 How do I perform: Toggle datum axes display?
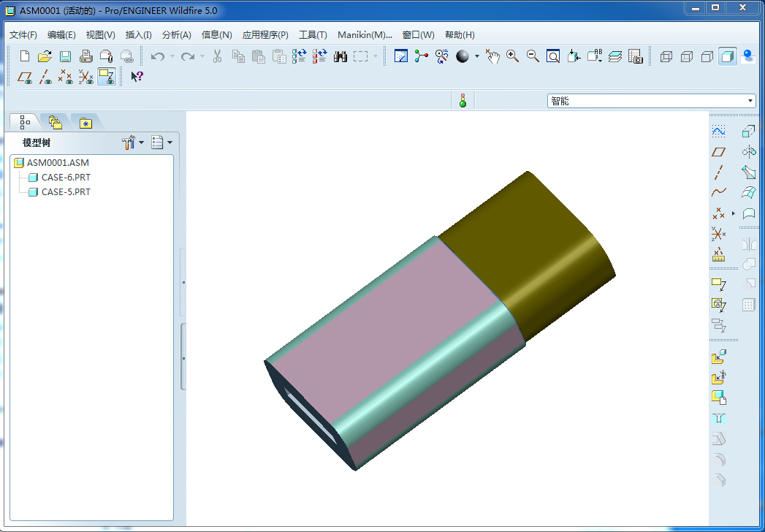point(45,77)
